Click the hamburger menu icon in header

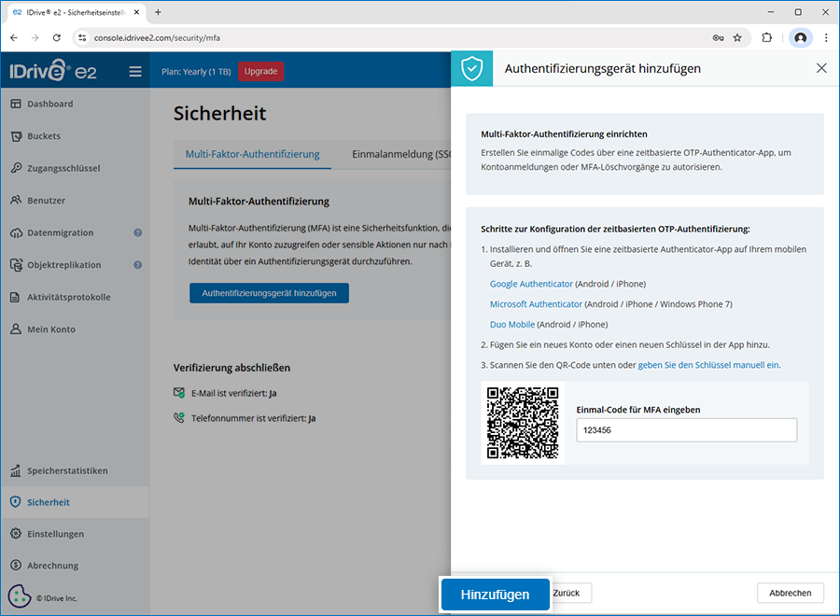tap(135, 71)
